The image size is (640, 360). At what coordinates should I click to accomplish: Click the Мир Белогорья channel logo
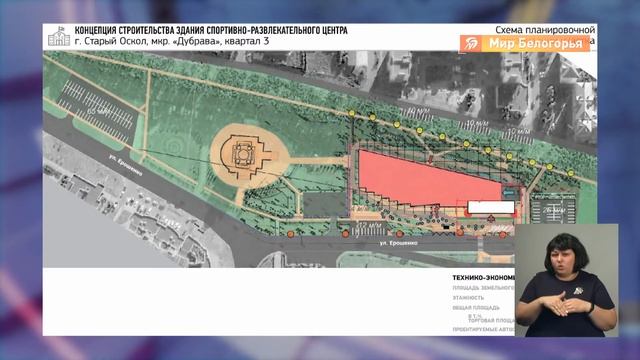[524, 43]
